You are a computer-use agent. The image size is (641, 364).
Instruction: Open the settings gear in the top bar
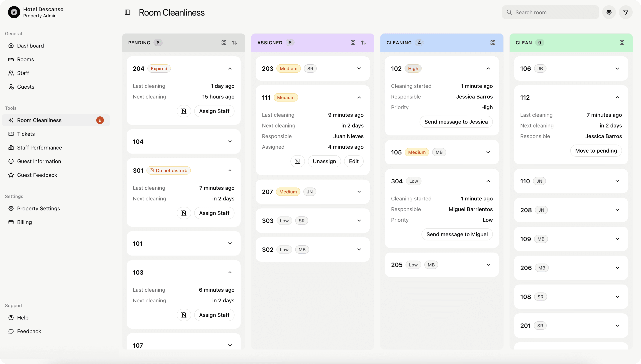609,12
